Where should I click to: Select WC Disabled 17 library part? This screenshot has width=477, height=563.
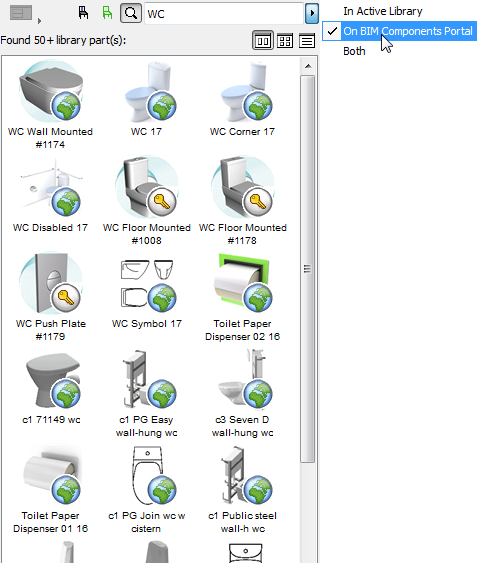click(x=50, y=195)
